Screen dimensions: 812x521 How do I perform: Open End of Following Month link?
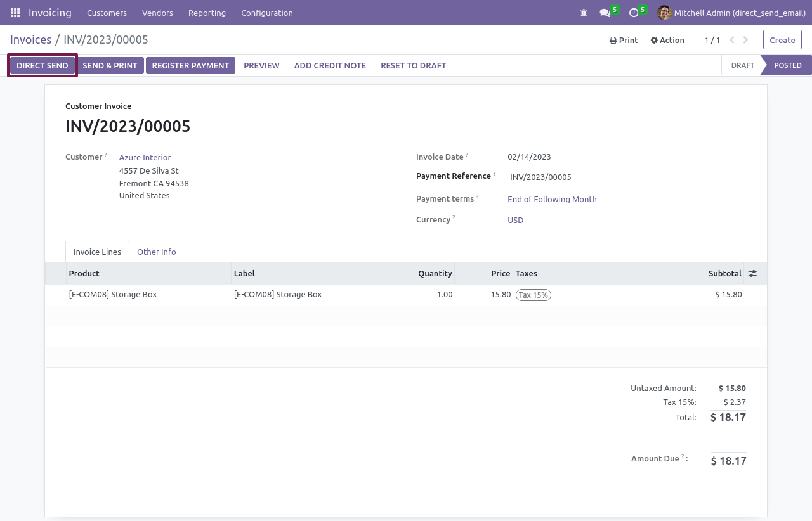tap(552, 199)
